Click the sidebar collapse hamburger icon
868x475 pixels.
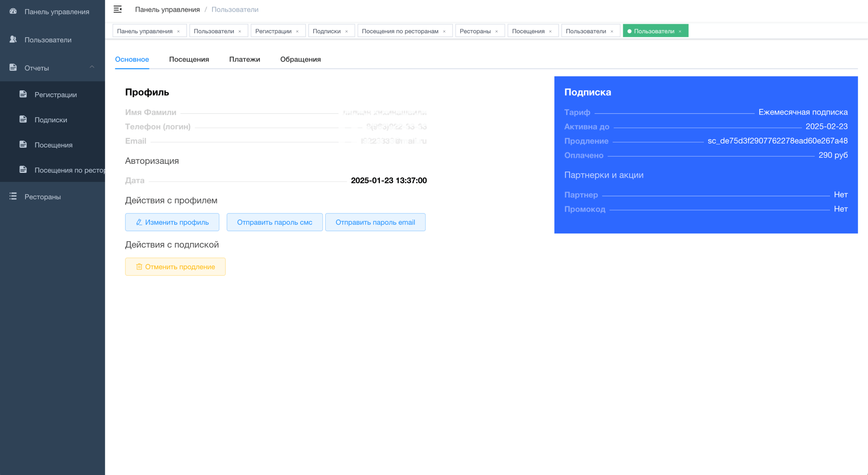pyautogui.click(x=117, y=9)
